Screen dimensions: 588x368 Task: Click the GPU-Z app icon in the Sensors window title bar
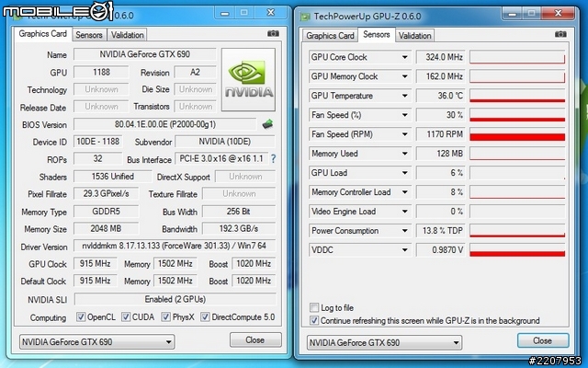coord(306,17)
